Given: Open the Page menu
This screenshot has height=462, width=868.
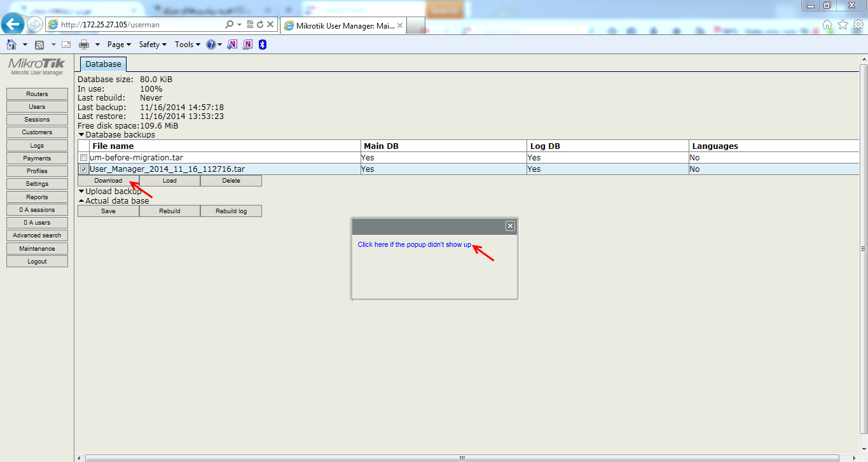Looking at the screenshot, I should pos(119,45).
